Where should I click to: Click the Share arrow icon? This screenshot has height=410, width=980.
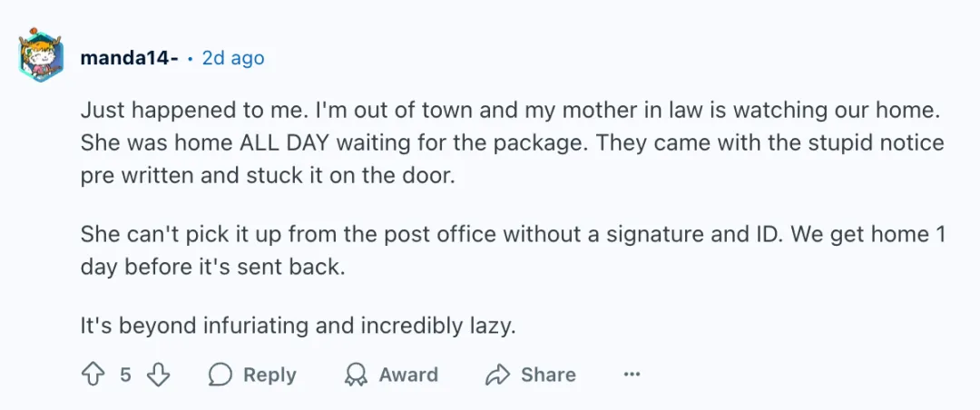click(x=498, y=375)
